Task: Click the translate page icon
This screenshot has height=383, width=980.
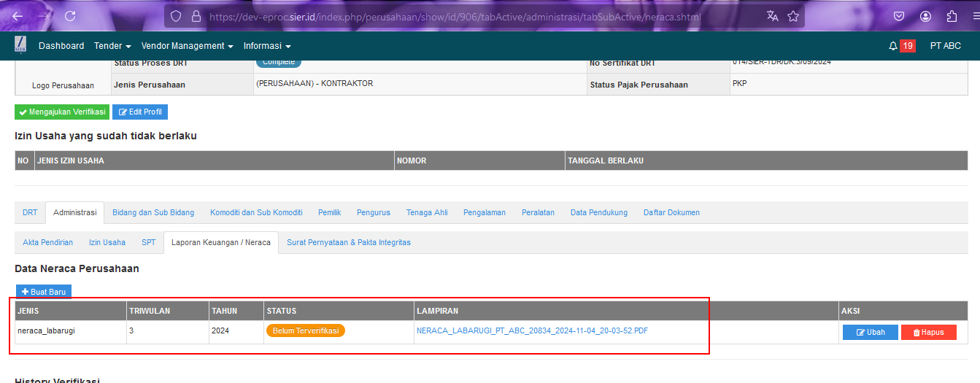Action: pyautogui.click(x=773, y=15)
